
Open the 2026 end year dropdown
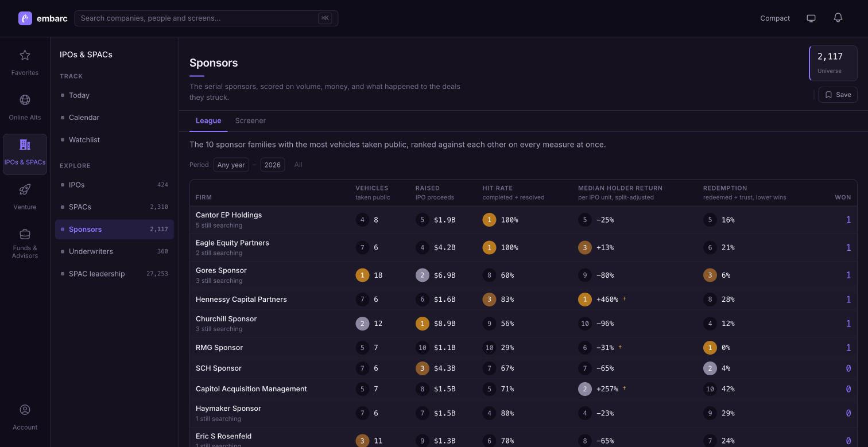tap(273, 165)
